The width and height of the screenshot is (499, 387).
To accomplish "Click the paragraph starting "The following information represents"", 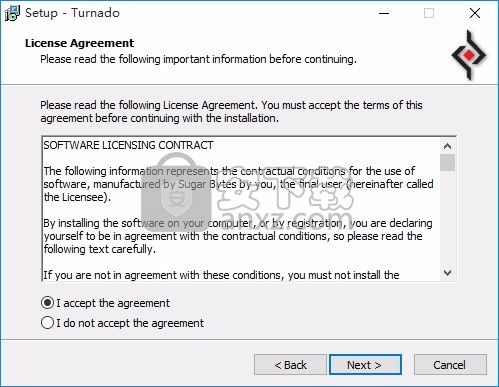I will [x=238, y=184].
